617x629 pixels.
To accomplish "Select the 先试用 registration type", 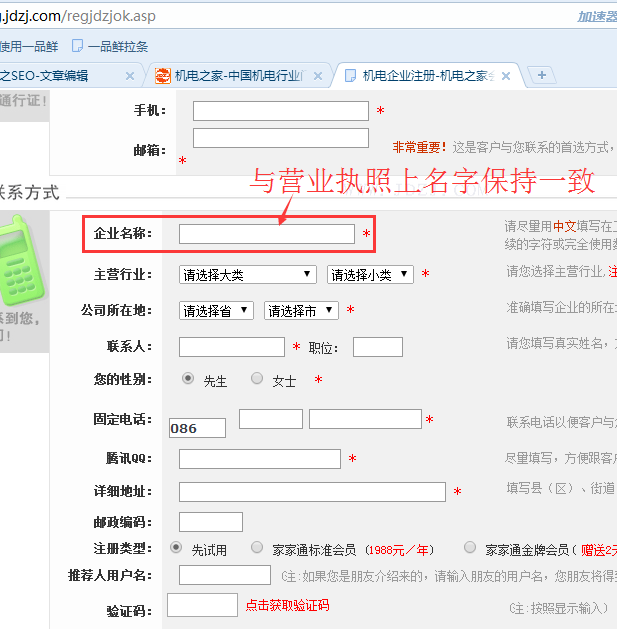I will 176,547.
